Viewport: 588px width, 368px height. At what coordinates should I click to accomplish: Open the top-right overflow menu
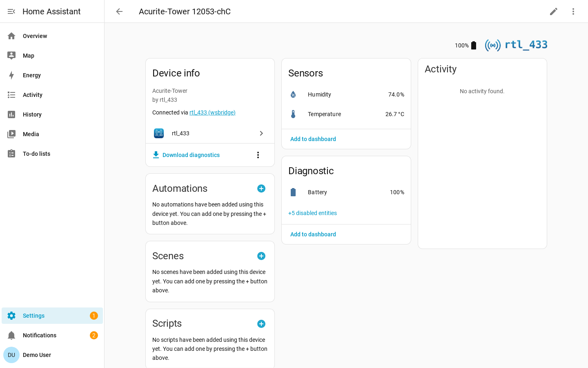coord(573,11)
